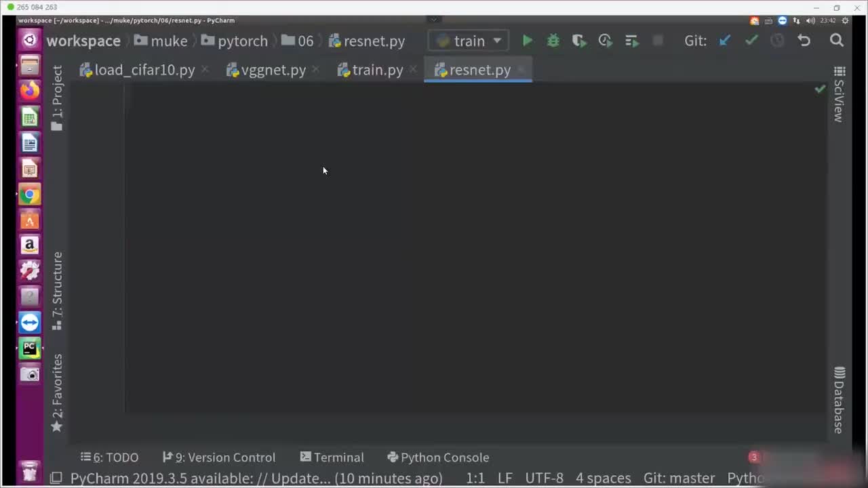Close the load_cifar10.py tab
This screenshot has width=868, height=488.
205,70
